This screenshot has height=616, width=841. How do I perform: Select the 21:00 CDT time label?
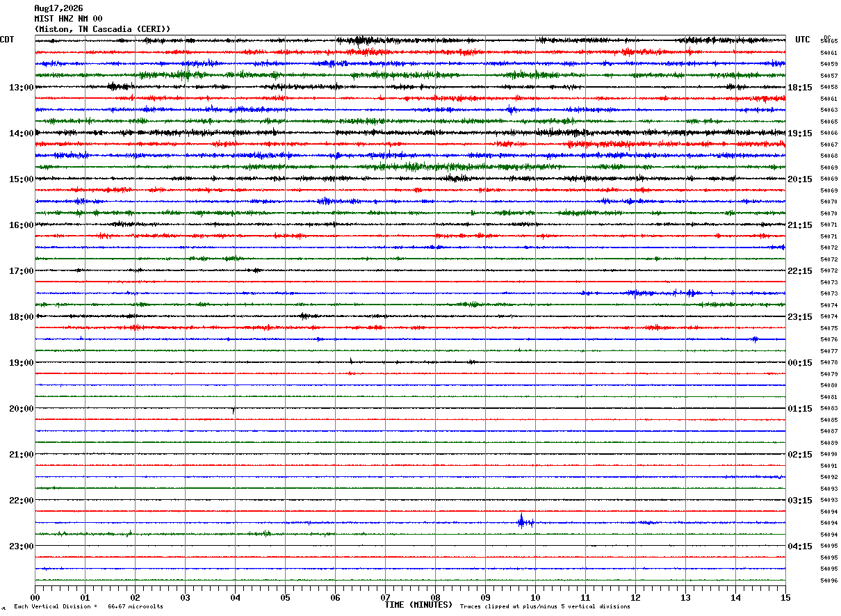(21, 454)
